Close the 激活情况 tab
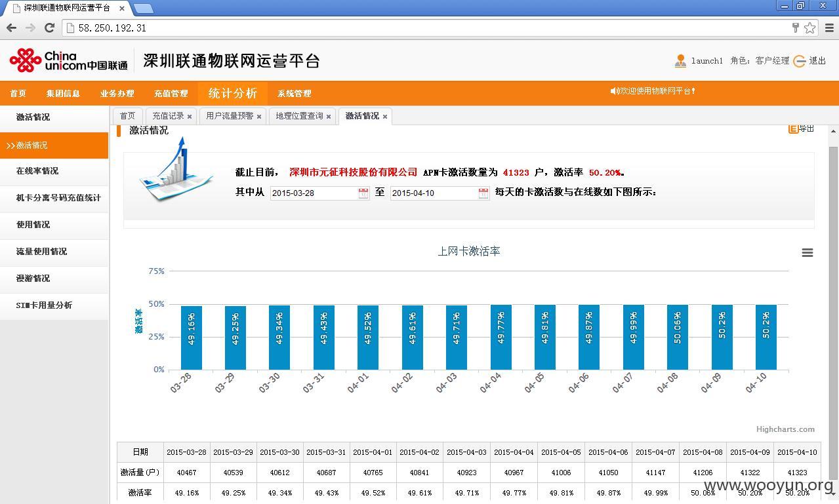The image size is (839, 504). click(385, 117)
